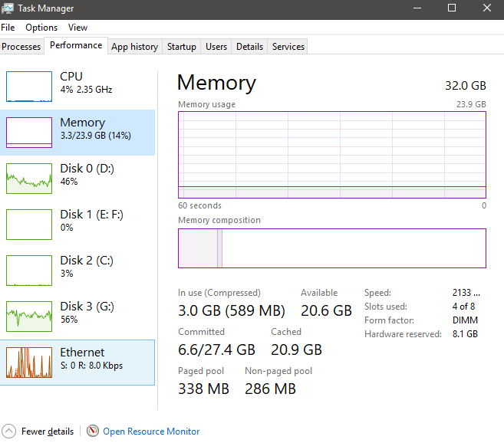Image resolution: width=504 pixels, height=443 pixels.
Task: Open the Options menu
Action: point(41,28)
